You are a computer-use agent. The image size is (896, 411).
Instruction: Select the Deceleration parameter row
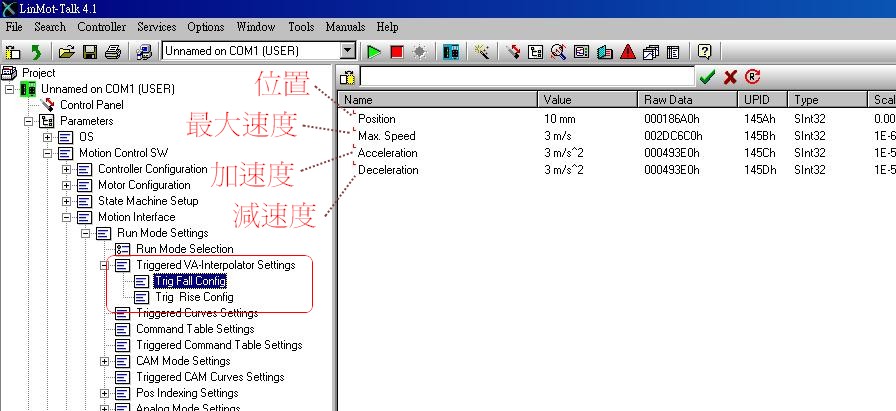(x=617, y=170)
